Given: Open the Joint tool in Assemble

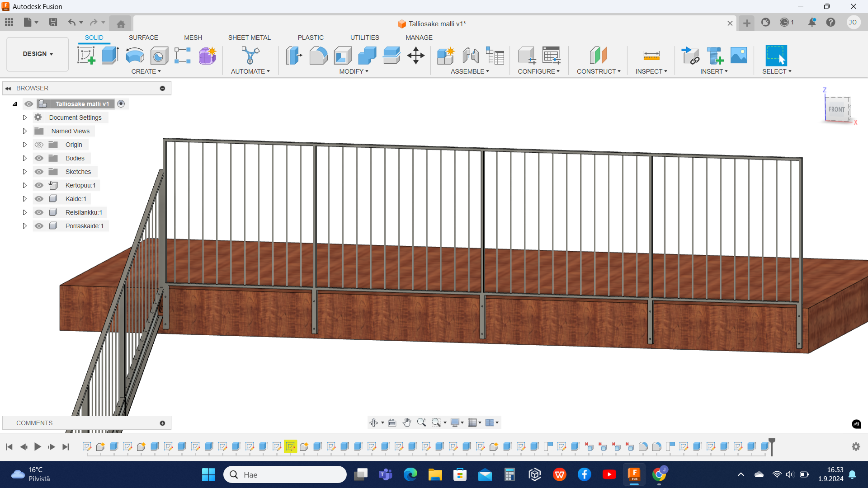Looking at the screenshot, I should pos(471,56).
